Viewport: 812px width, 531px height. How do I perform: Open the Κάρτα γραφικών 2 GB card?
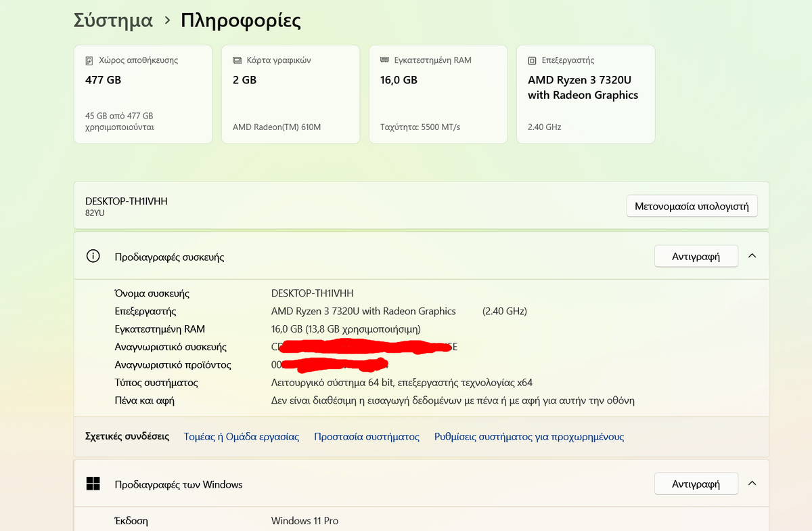(x=290, y=94)
